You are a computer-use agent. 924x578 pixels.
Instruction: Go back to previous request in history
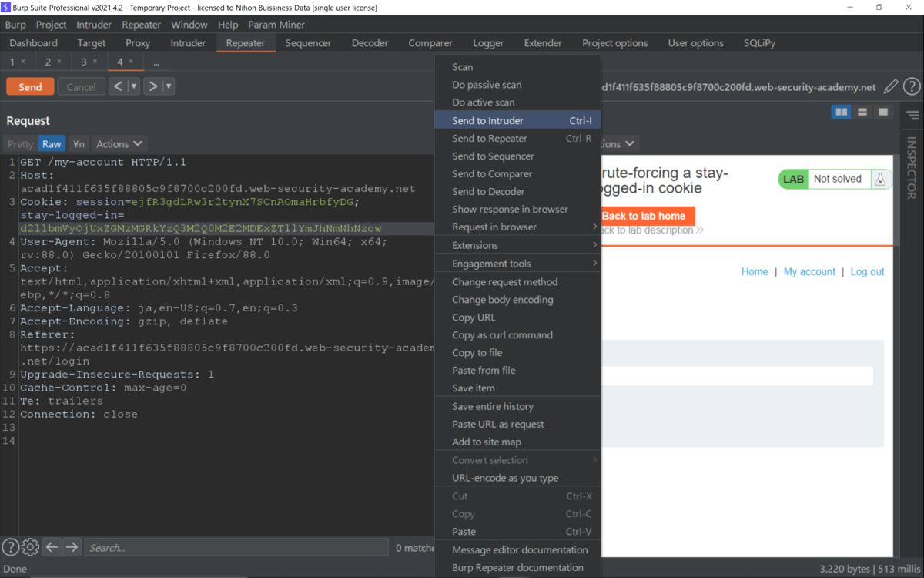pos(118,86)
